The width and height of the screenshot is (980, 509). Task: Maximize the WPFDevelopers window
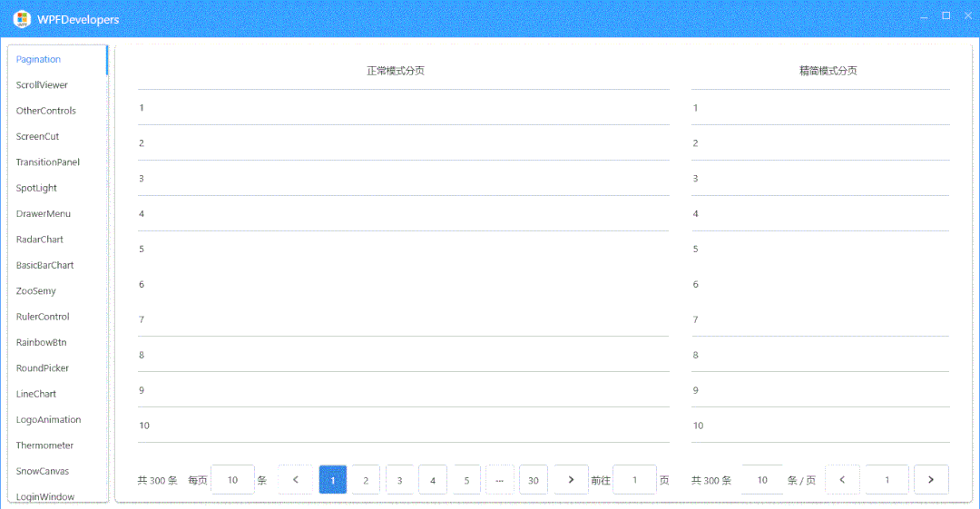[x=946, y=16]
